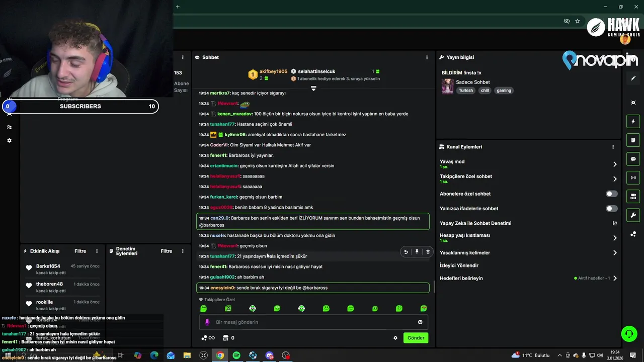Open a new browser tab with plus
The height and width of the screenshot is (362, 644).
[x=178, y=7]
